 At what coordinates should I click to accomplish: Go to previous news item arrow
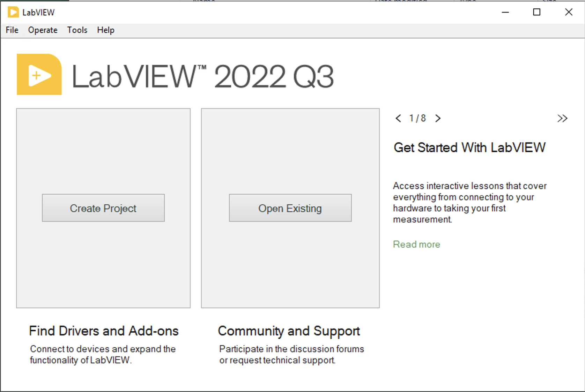pyautogui.click(x=398, y=118)
